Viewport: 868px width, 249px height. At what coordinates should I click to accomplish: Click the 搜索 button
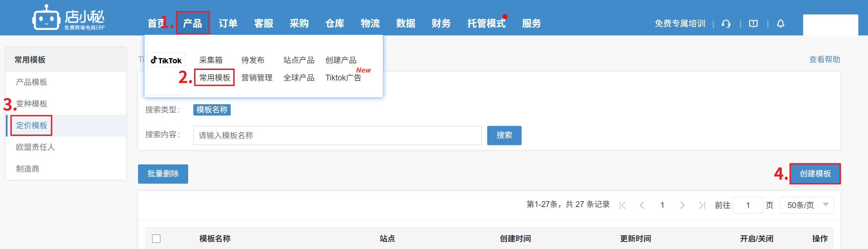click(504, 136)
